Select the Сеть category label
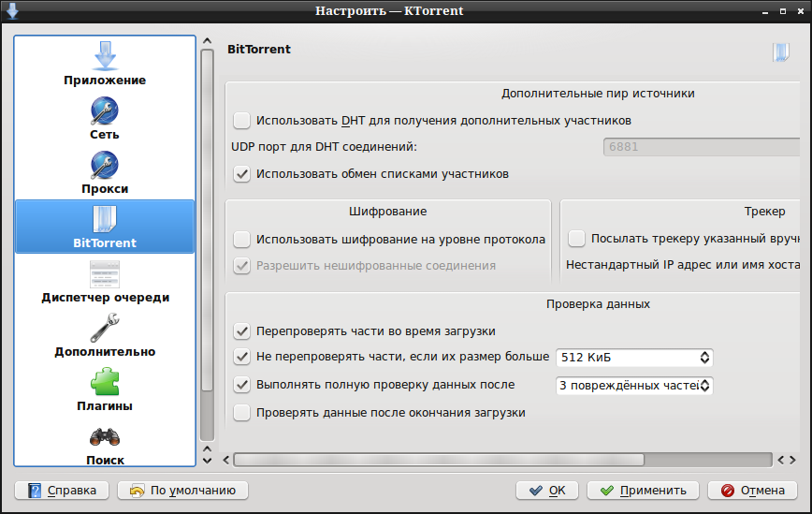Viewport: 812px width, 514px height. pos(105,135)
